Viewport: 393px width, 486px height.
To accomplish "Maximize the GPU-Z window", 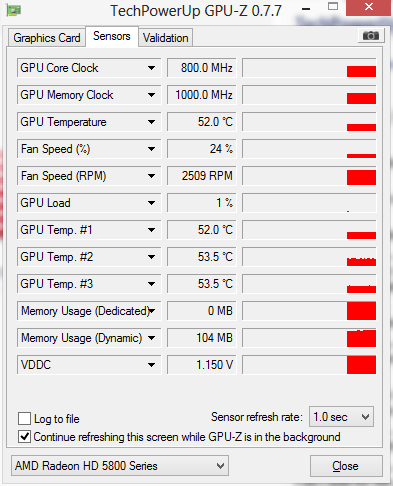I will pos(333,7).
